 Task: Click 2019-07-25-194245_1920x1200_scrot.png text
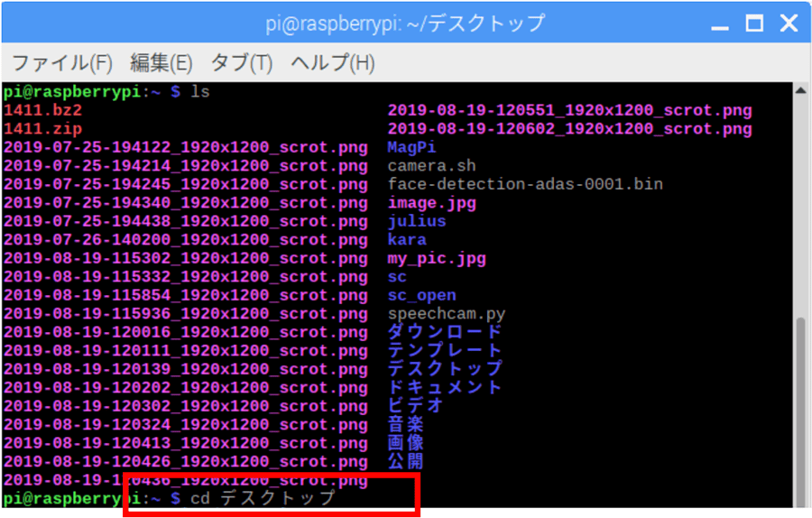185,185
